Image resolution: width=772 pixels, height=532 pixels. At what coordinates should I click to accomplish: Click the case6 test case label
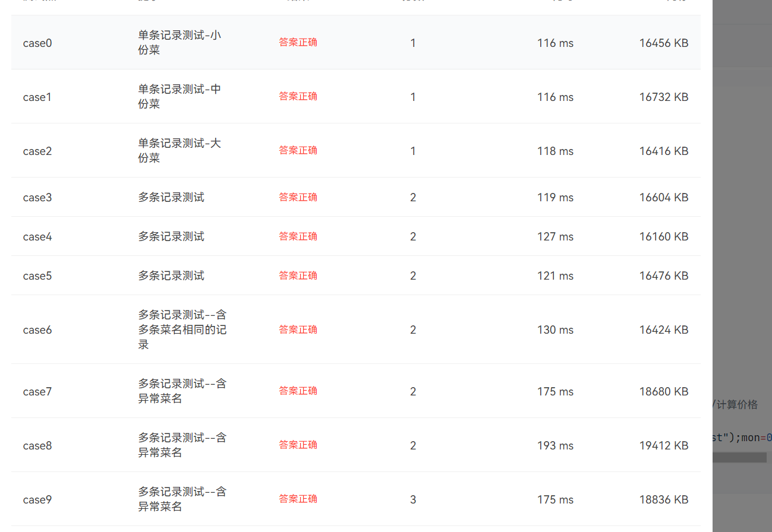pyautogui.click(x=37, y=330)
